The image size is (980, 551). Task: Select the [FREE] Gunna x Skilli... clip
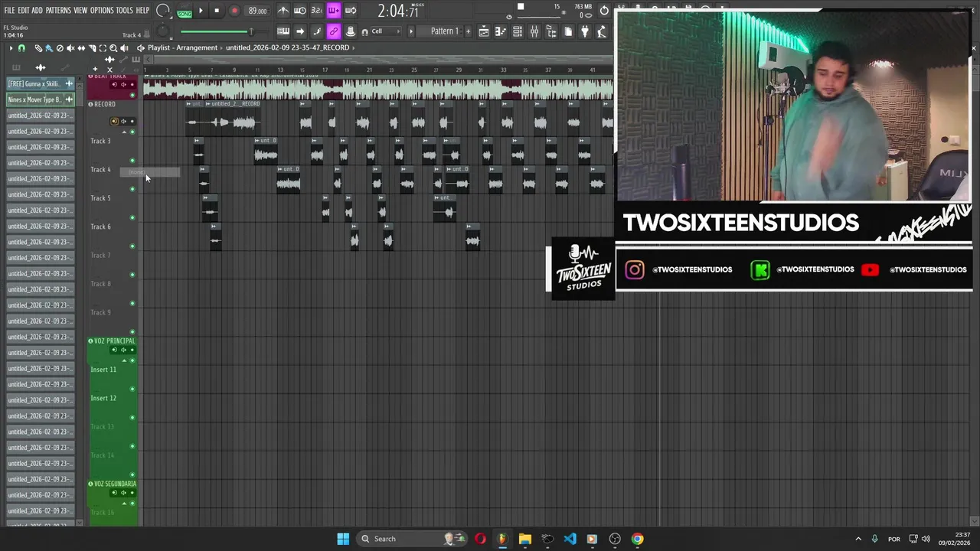(x=40, y=83)
